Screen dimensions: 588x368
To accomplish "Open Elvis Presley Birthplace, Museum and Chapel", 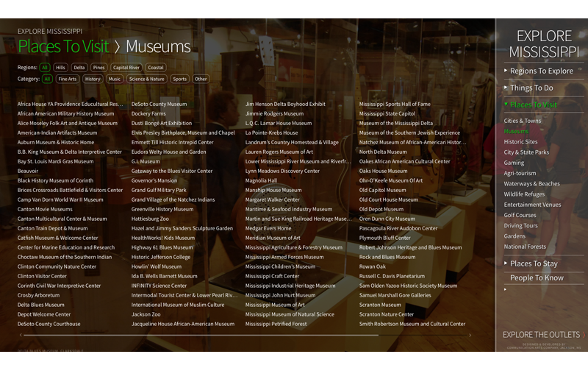I will click(x=183, y=132).
